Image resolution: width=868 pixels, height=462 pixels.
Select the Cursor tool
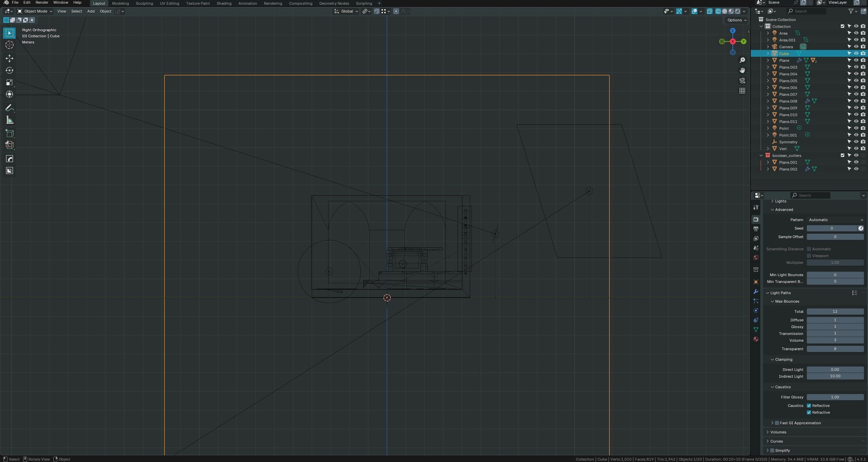click(9, 45)
